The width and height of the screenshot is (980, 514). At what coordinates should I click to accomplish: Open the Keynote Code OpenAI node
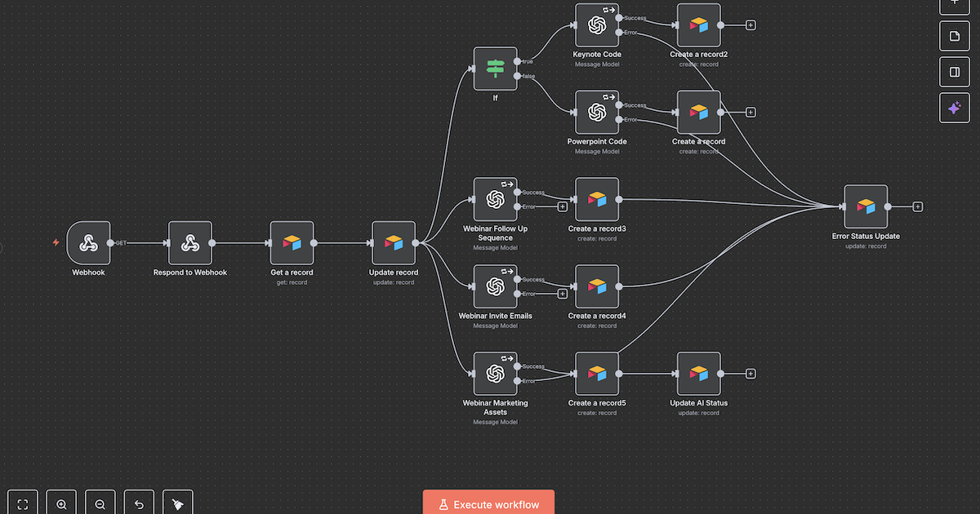pyautogui.click(x=597, y=25)
